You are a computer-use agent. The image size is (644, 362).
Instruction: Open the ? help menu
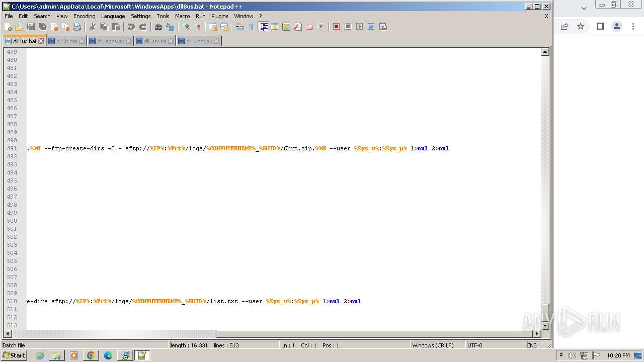coord(261,16)
